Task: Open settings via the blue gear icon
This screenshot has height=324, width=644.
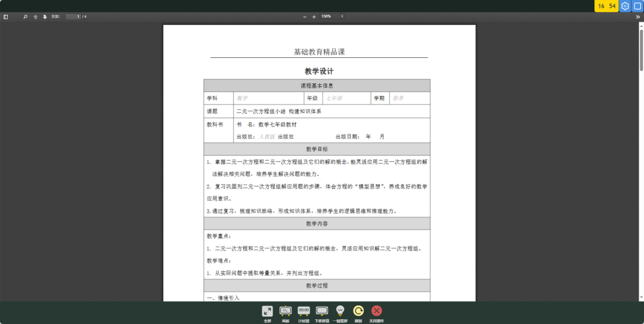Action: (x=625, y=6)
